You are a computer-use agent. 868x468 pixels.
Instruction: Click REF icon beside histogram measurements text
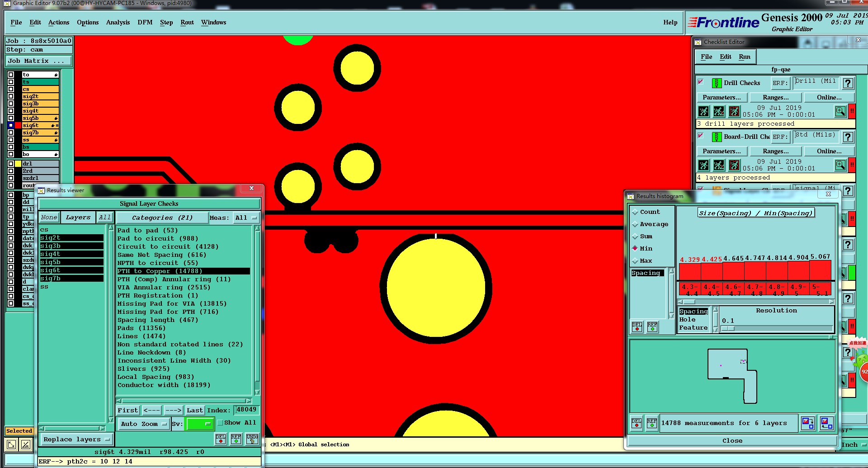[651, 423]
